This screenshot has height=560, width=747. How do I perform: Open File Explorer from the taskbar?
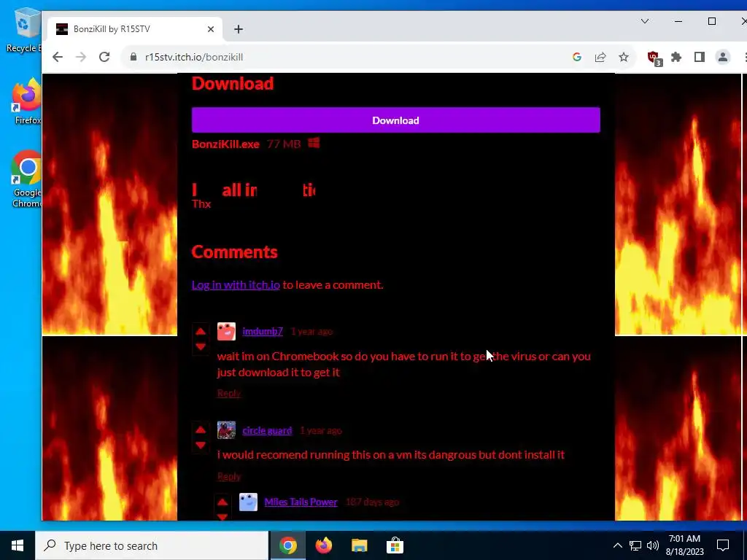[x=359, y=545]
